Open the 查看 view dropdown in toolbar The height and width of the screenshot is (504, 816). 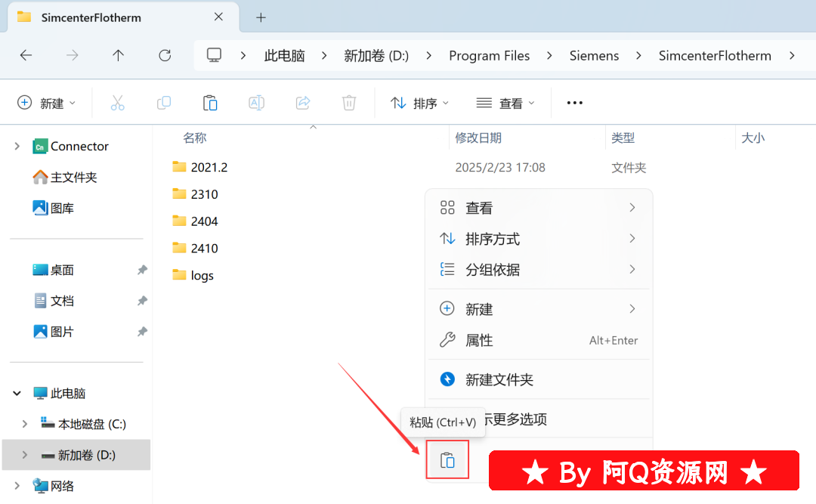(505, 103)
